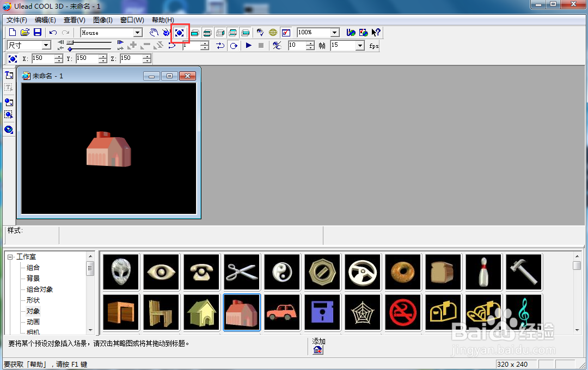Undo the last action
Viewport: 588px width, 370px height.
click(x=53, y=33)
